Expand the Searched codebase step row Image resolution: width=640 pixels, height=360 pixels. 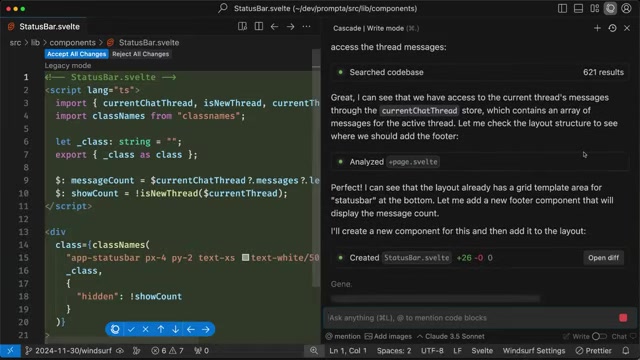pyautogui.click(x=480, y=72)
